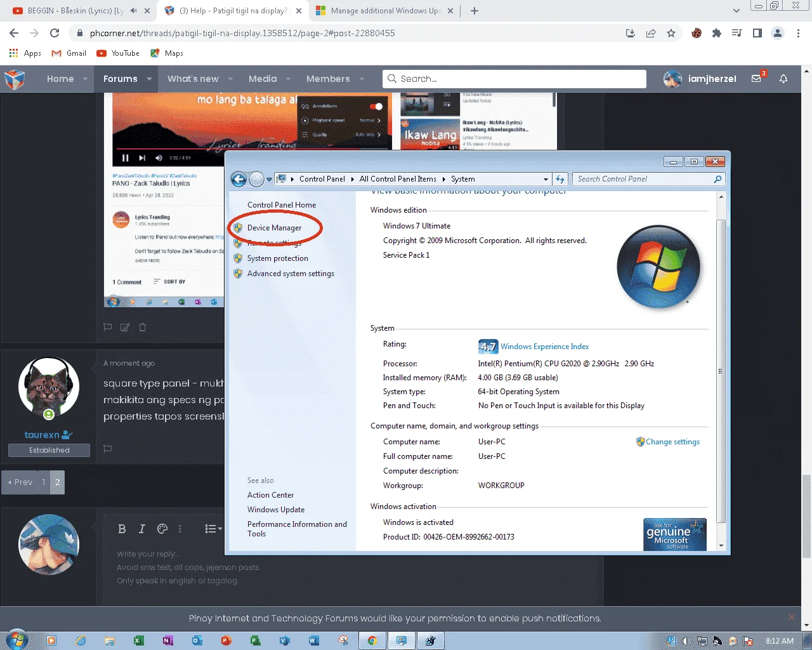This screenshot has width=812, height=650.
Task: Reload the phcorner page
Action: 55,33
